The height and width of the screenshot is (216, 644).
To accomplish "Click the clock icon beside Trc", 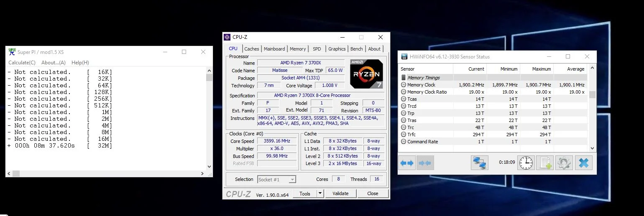I will tap(404, 127).
